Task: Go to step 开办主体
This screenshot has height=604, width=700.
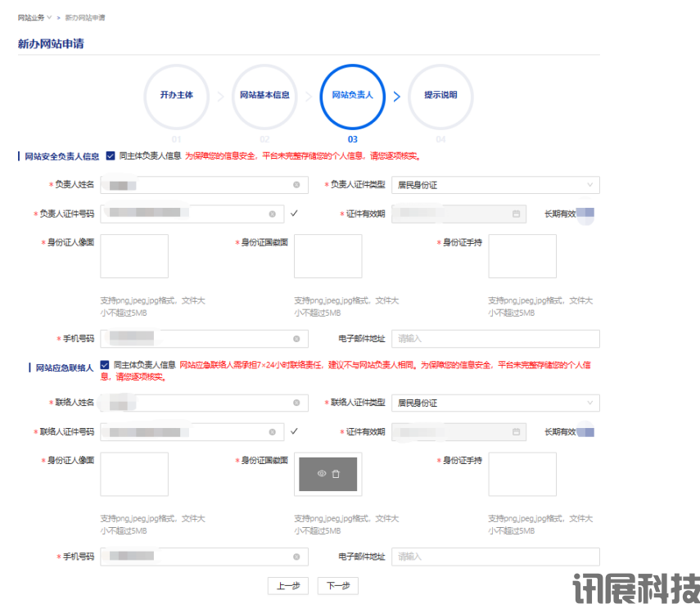Action: click(176, 97)
